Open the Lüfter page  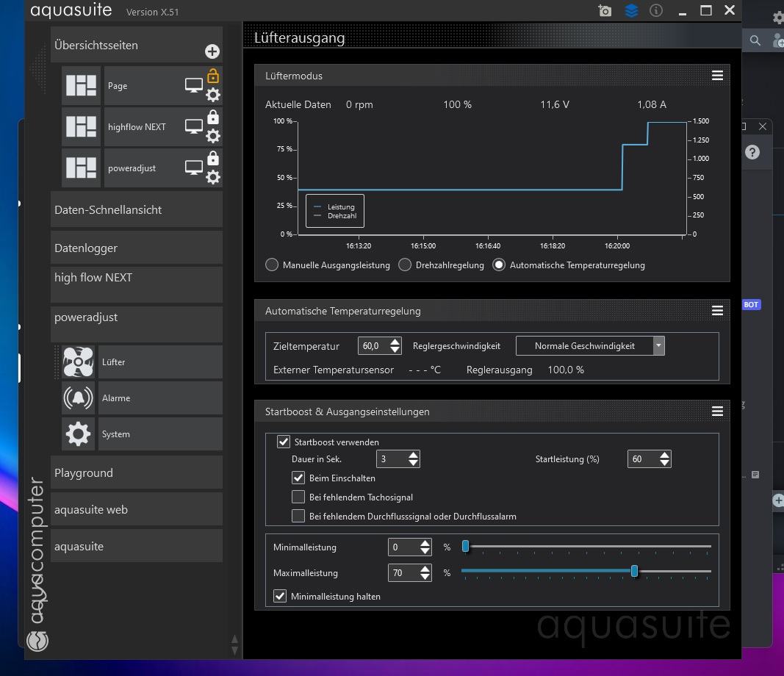[x=160, y=362]
